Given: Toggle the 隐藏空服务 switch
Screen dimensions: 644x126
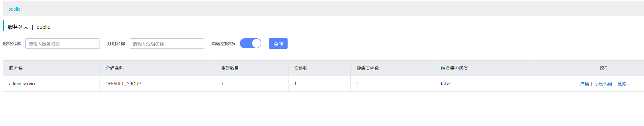Looking at the screenshot, I should [x=250, y=43].
